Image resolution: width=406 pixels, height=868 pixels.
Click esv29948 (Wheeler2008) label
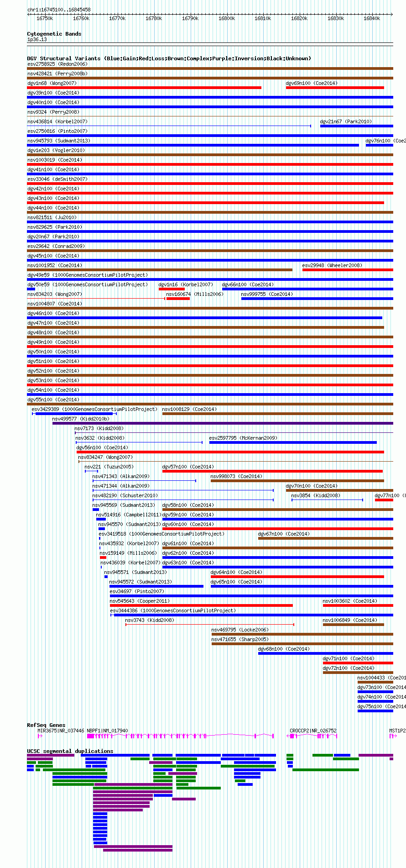333,265
